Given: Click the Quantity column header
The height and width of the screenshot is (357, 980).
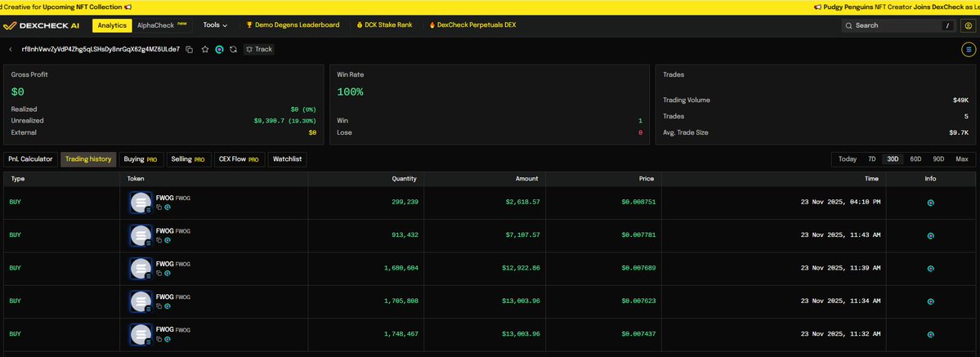Looking at the screenshot, I should tap(405, 179).
